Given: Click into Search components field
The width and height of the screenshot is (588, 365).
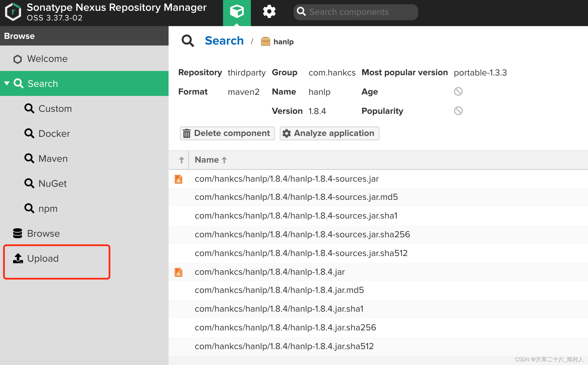Looking at the screenshot, I should click(x=356, y=12).
